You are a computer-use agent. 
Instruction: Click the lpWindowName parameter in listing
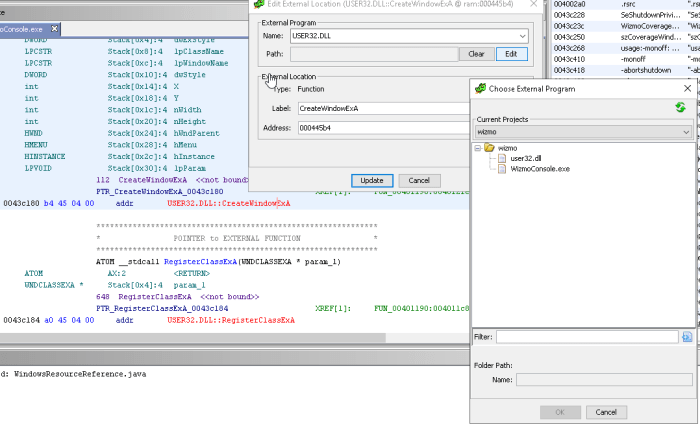point(201,63)
